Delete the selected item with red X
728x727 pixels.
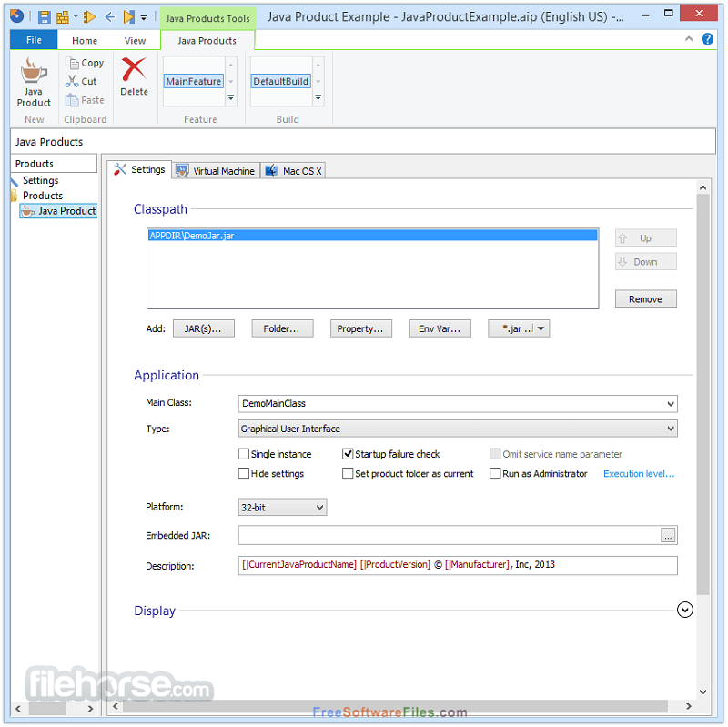coord(134,76)
